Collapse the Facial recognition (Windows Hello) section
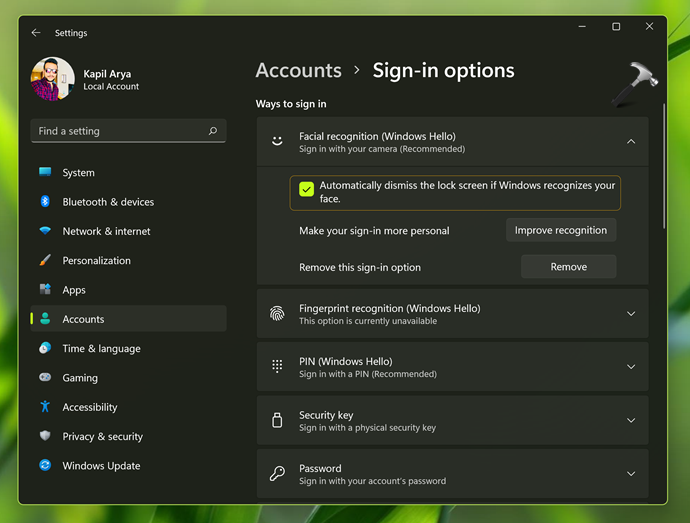690x523 pixels. pyautogui.click(x=630, y=142)
